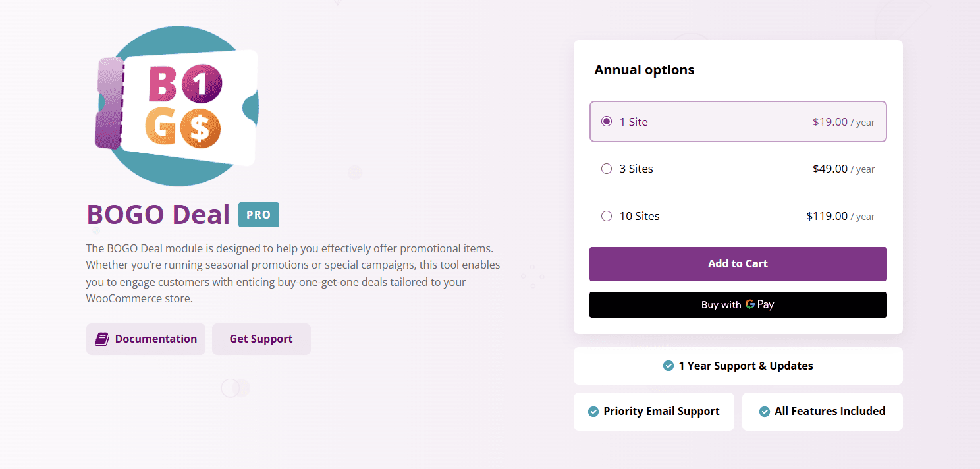This screenshot has width=980, height=469.
Task: Click the Google G logo icon
Action: click(x=749, y=304)
